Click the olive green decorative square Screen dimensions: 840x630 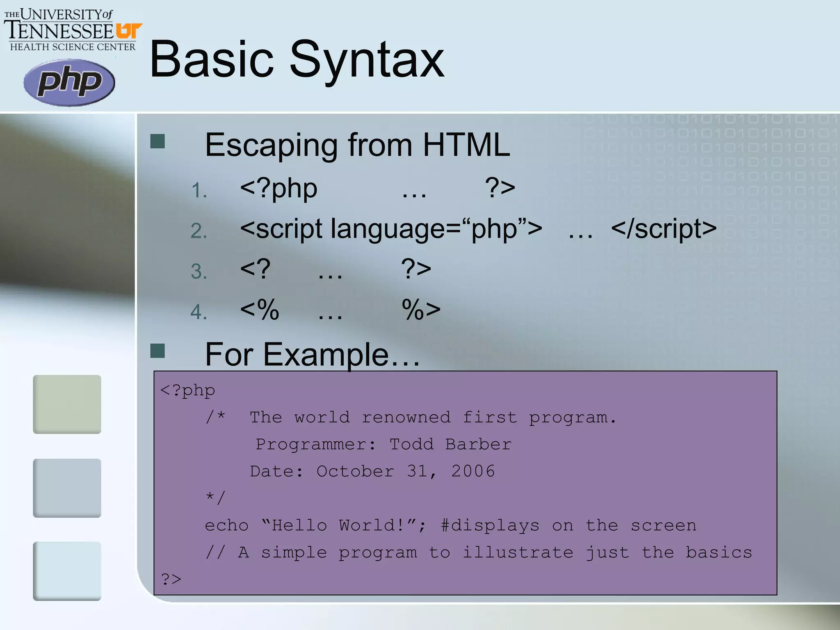(x=67, y=404)
